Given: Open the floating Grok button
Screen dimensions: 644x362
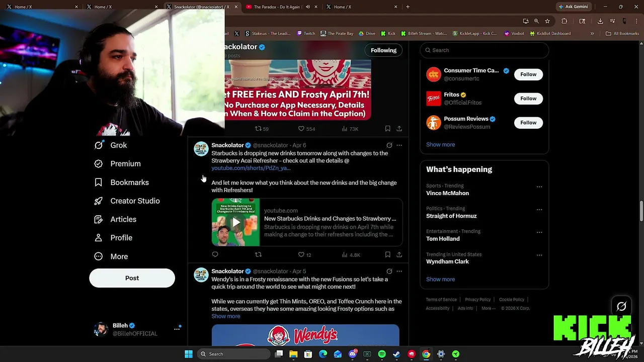Looking at the screenshot, I should coord(621,307).
